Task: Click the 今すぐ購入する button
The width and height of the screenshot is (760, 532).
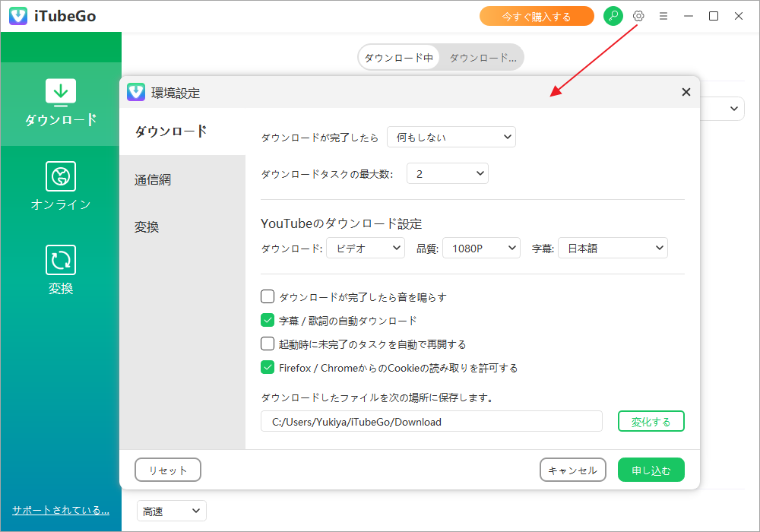Action: point(537,17)
